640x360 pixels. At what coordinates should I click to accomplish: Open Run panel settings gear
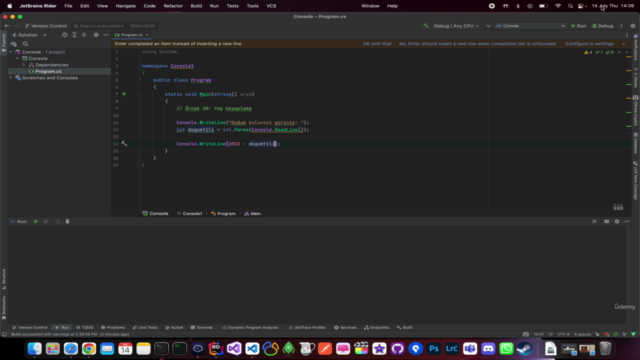click(617, 221)
